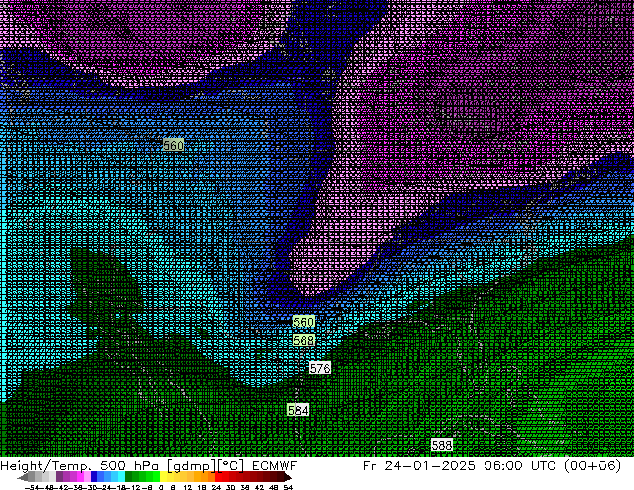The width and height of the screenshot is (634, 490).
Task: Click the 560 label directly above the 568 label
Action: tap(304, 322)
